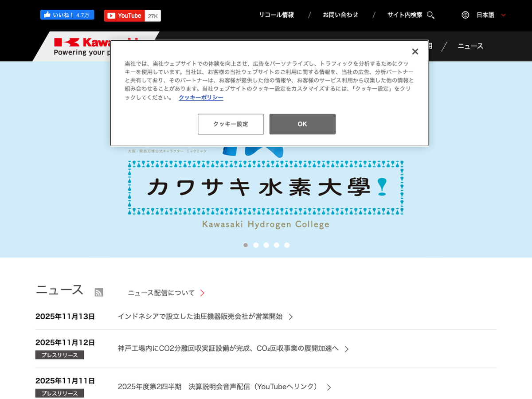The width and height of the screenshot is (532, 399).
Task: Open the インドネシア hydraulic sales company news item
Action: [200, 317]
